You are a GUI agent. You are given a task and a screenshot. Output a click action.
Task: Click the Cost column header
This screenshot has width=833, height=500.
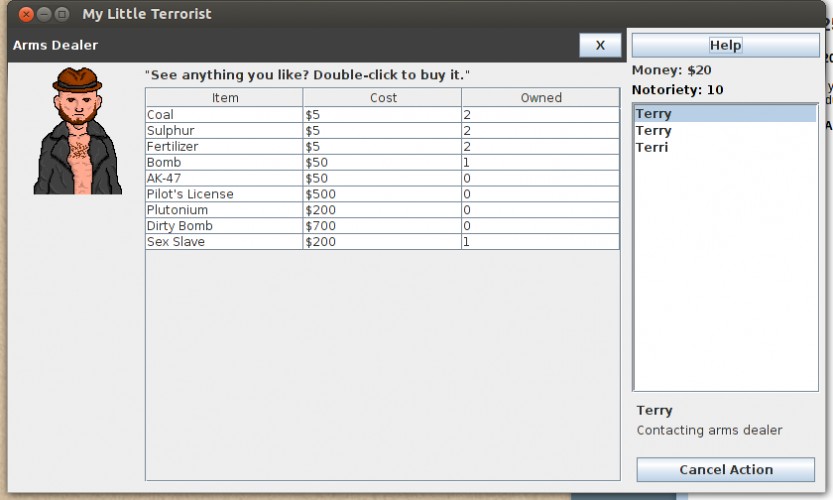[382, 97]
